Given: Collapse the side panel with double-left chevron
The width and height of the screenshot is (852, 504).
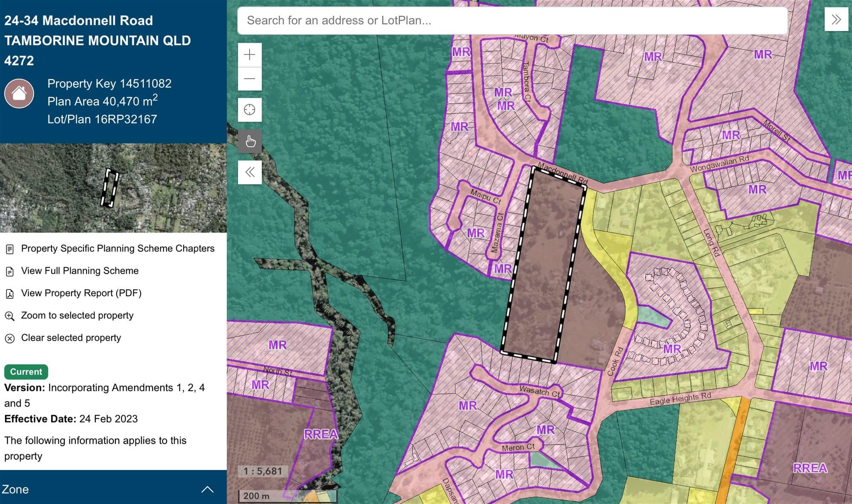Looking at the screenshot, I should click(250, 172).
